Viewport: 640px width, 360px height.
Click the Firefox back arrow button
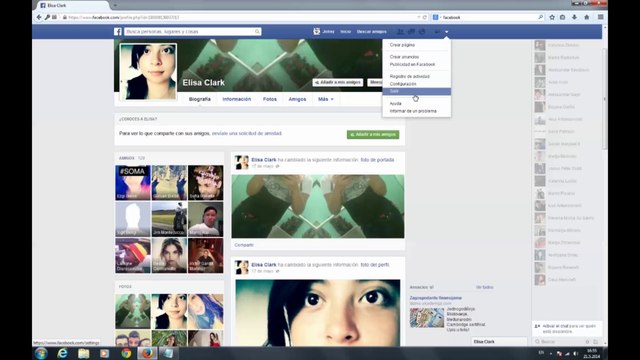coord(39,17)
